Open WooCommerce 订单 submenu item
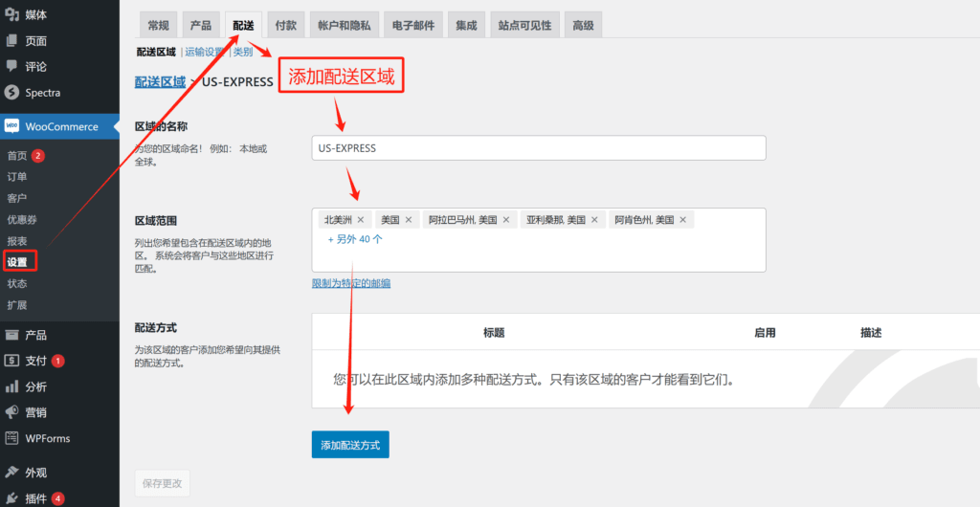Viewport: 980px width, 507px height. coord(17,177)
